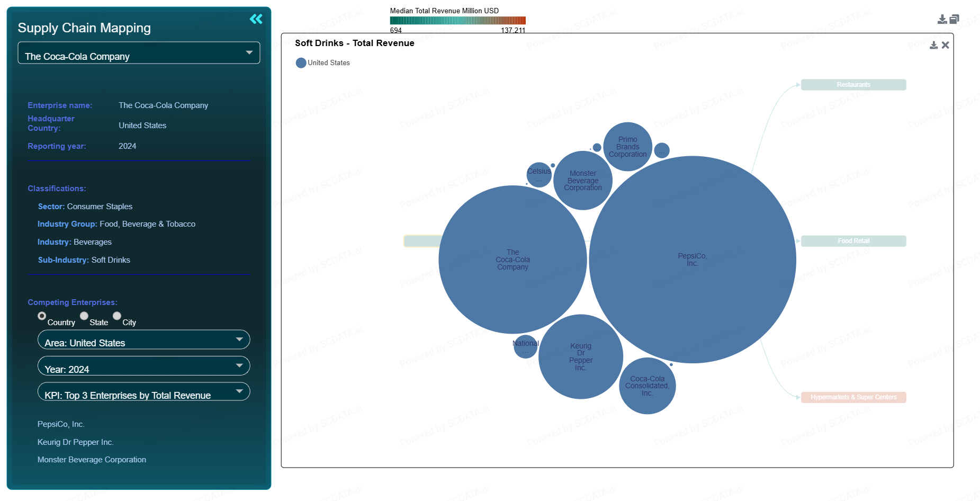The height and width of the screenshot is (501, 980).
Task: Click the Primo Brands Corporation bubble
Action: coord(627,147)
